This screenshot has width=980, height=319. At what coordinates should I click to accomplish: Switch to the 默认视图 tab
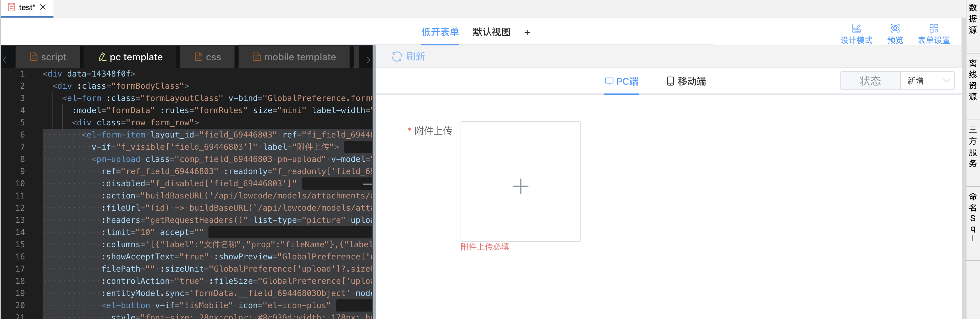point(491,32)
